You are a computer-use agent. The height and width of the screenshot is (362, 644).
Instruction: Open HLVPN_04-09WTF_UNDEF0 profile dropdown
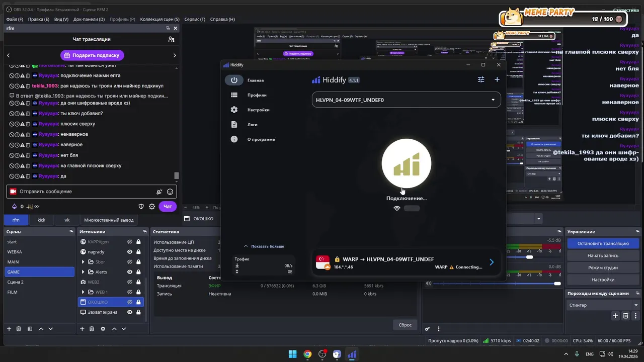(x=406, y=100)
